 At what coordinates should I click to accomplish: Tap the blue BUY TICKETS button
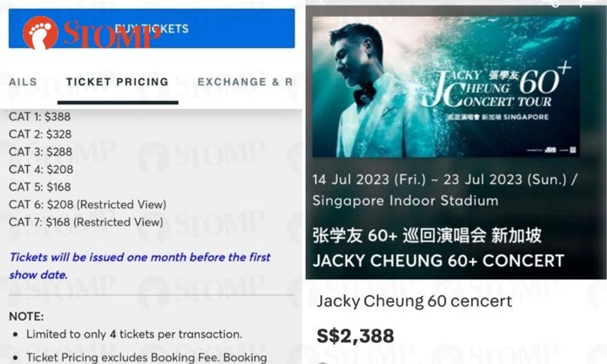click(152, 28)
